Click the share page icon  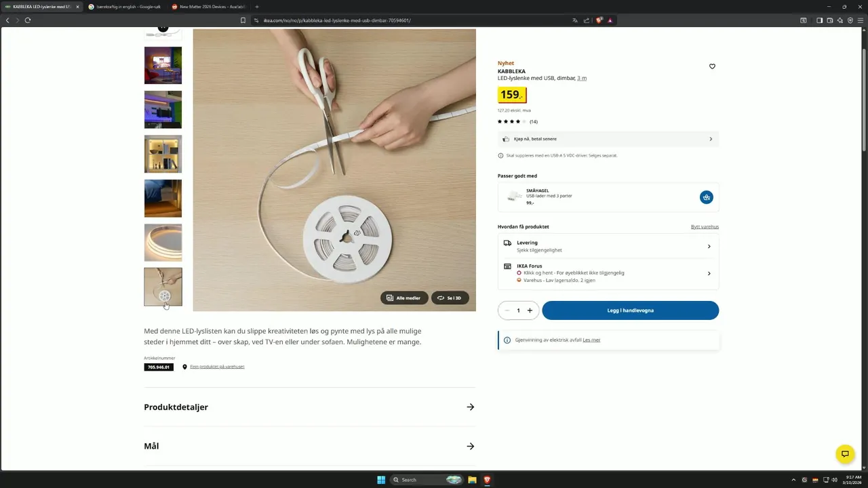coord(586,20)
